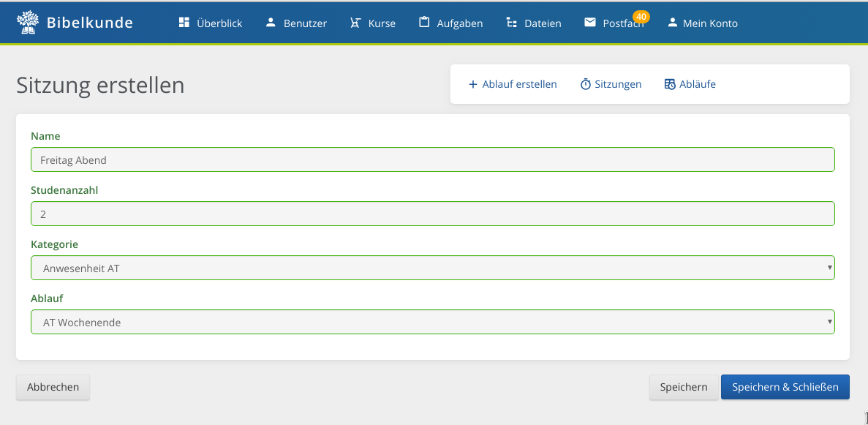Open the Kurse menu item
Screen dimensions: 868x425
(372, 23)
